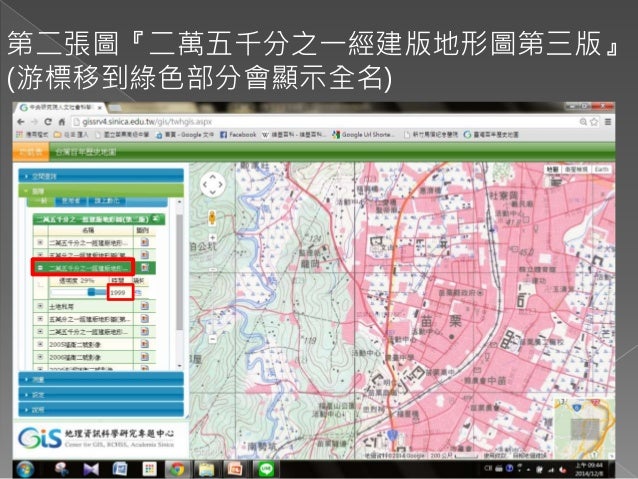Click the map pan direction control
Image resolution: width=638 pixels, height=479 pixels.
pos(213,184)
